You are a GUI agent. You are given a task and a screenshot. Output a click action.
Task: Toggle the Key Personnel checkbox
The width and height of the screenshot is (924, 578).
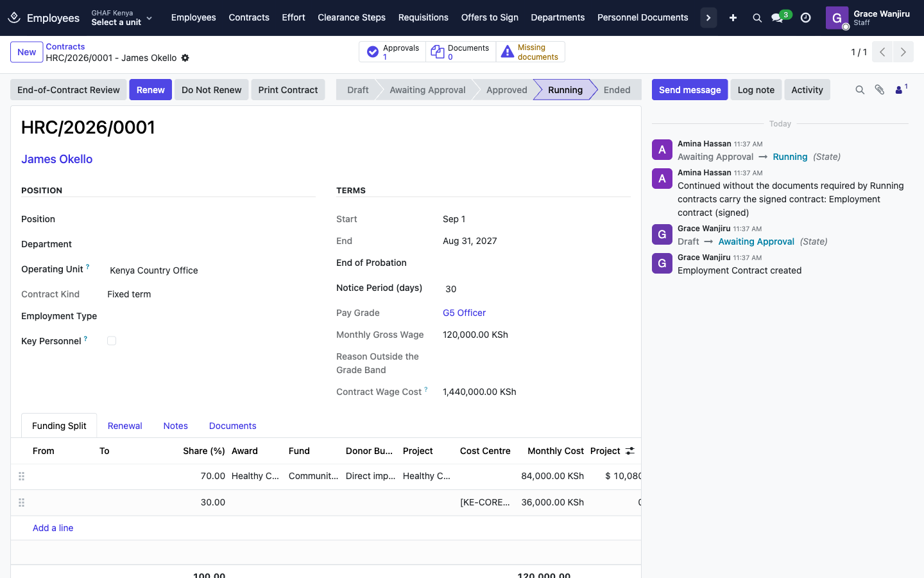(x=112, y=341)
